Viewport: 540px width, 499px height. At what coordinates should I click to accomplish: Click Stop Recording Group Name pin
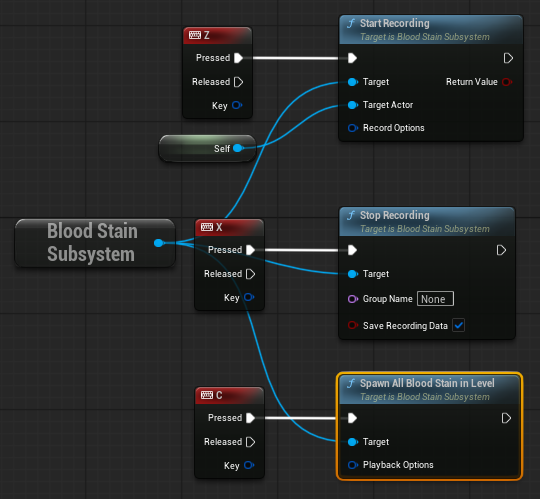(353, 299)
